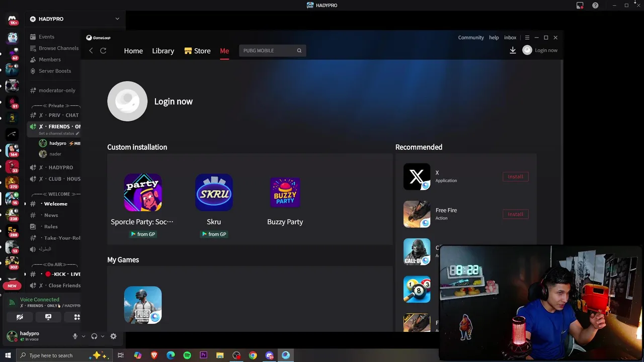Viewport: 644px width, 362px height.
Task: Collapse the Private channel category
Action: [56, 106]
